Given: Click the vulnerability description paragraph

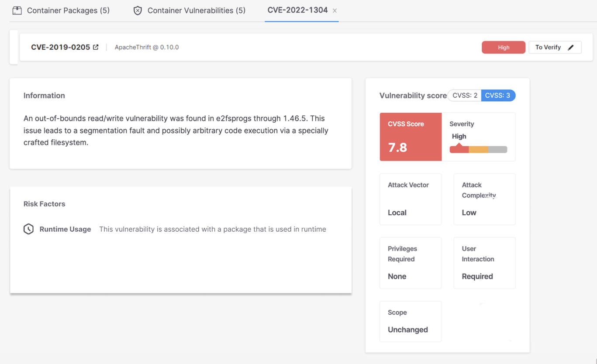Looking at the screenshot, I should (176, 130).
